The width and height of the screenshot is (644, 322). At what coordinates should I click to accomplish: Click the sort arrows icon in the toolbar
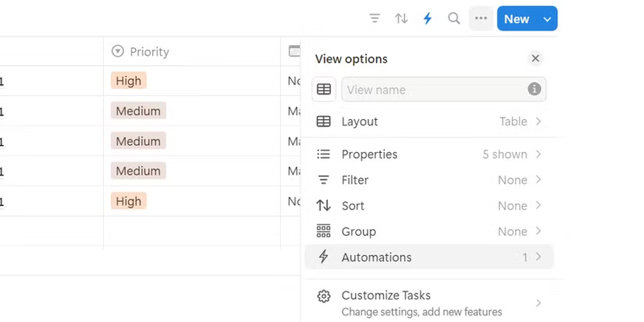click(401, 19)
